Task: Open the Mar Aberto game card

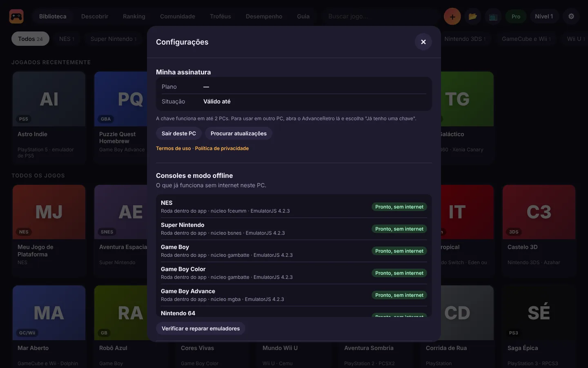Action: tap(49, 326)
